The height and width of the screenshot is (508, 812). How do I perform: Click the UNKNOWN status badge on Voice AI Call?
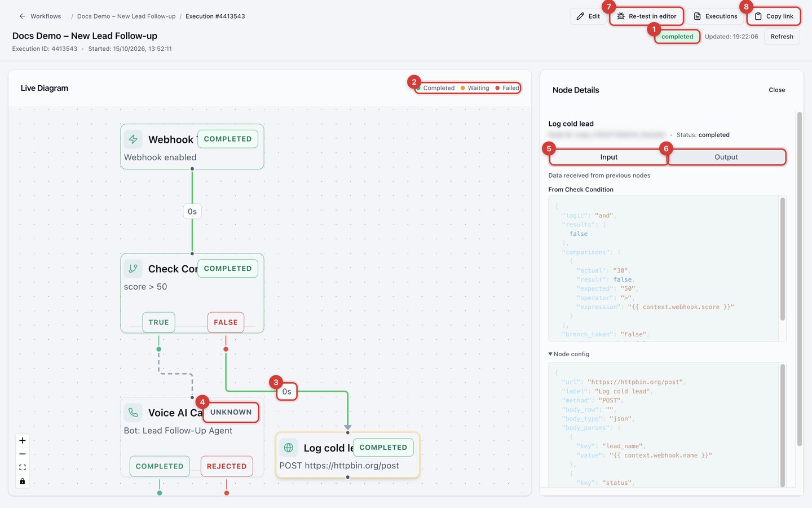tap(231, 412)
